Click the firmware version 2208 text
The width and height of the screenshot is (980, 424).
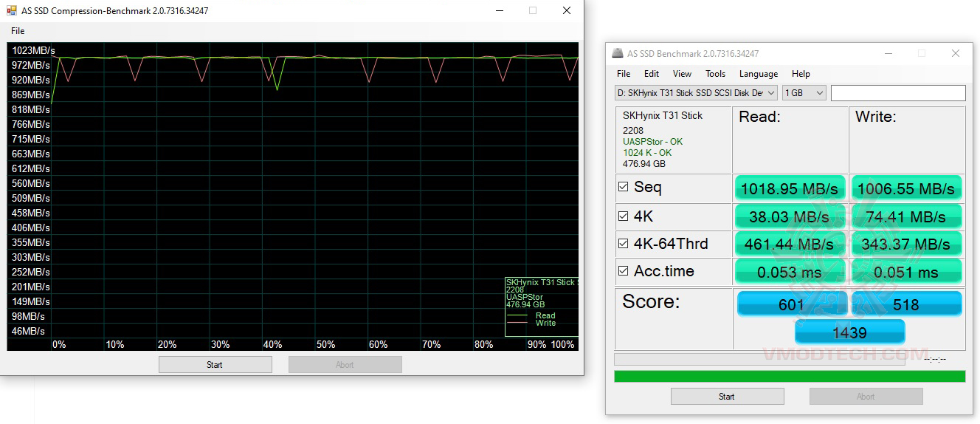coord(633,130)
